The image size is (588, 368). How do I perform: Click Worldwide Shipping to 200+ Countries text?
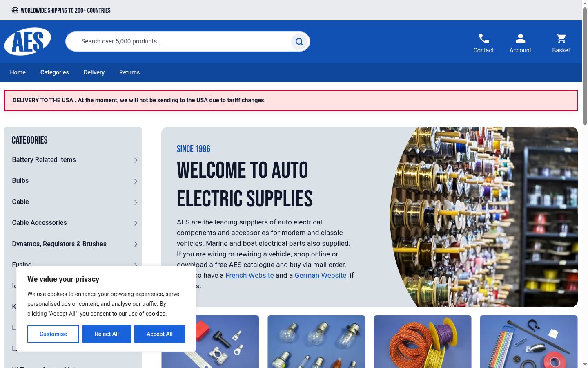66,10
